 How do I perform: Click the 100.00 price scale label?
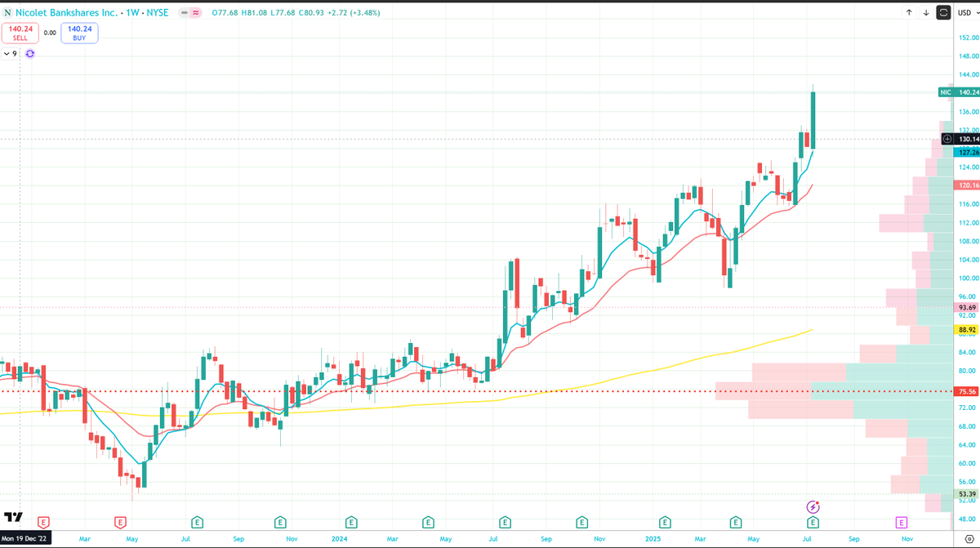click(968, 278)
